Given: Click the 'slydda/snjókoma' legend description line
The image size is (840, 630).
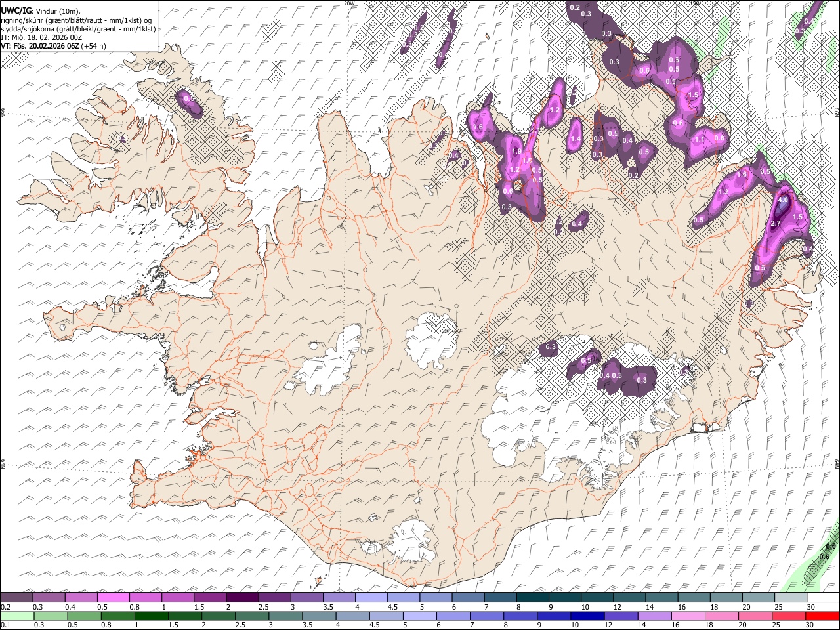Looking at the screenshot, I should [x=79, y=29].
